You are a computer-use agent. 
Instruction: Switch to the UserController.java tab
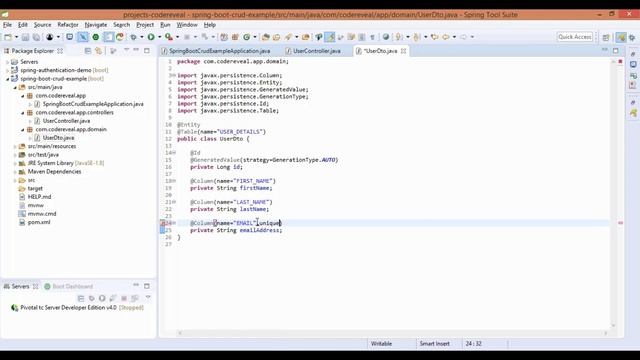pyautogui.click(x=313, y=51)
